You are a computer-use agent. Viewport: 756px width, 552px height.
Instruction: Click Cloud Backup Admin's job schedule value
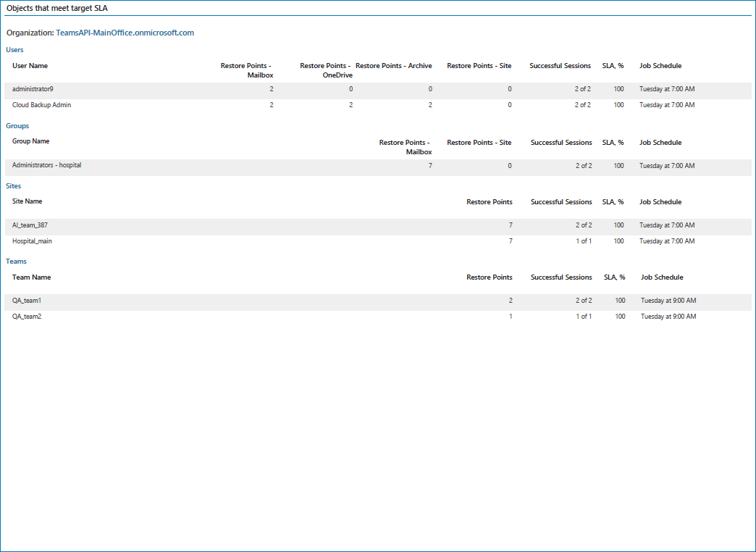pyautogui.click(x=667, y=105)
